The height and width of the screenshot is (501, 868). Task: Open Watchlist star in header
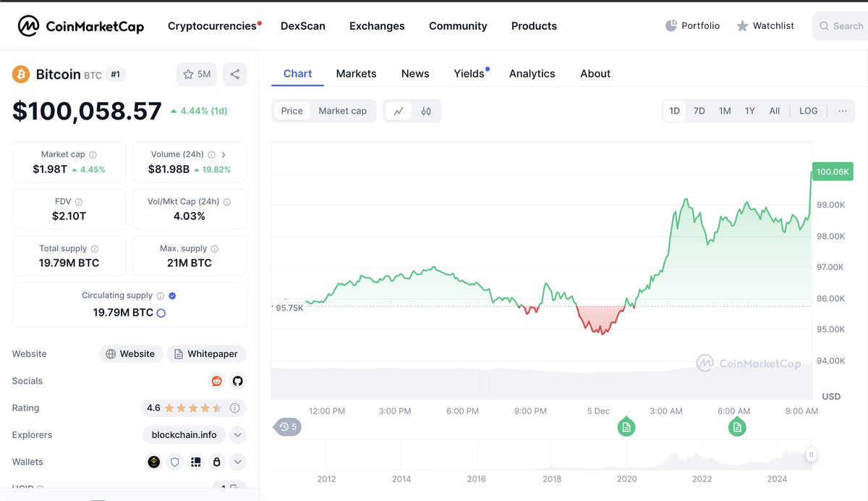[742, 26]
